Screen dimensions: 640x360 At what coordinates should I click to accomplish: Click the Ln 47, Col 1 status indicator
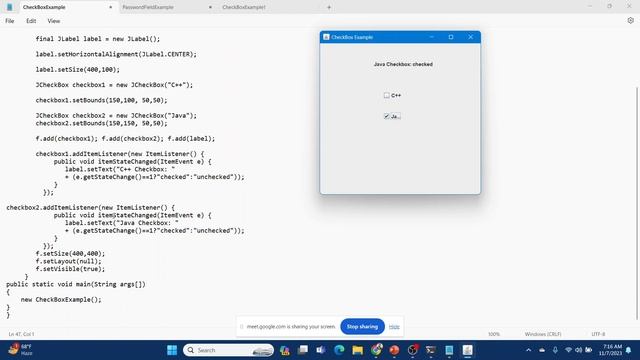pos(22,334)
